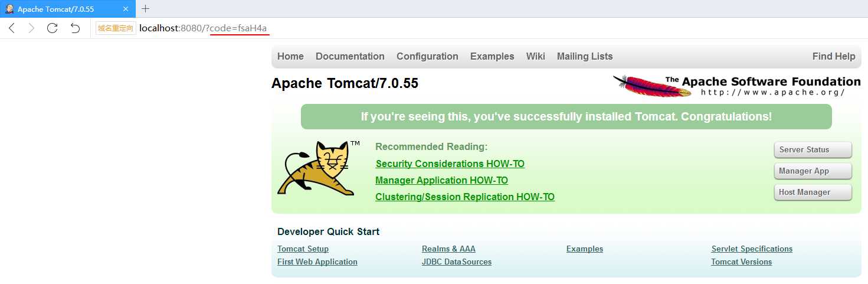
Task: Open the Examples link in Quick Start
Action: [585, 249]
